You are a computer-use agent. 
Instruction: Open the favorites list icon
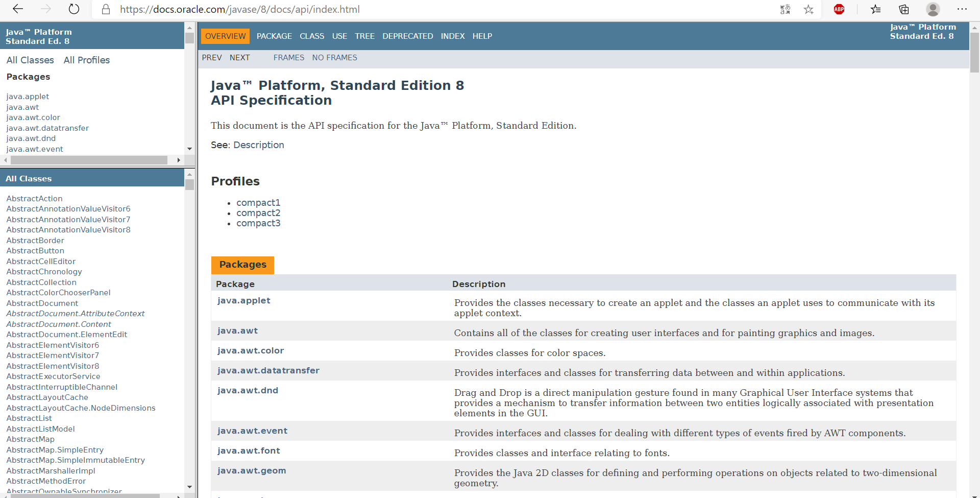pos(876,9)
